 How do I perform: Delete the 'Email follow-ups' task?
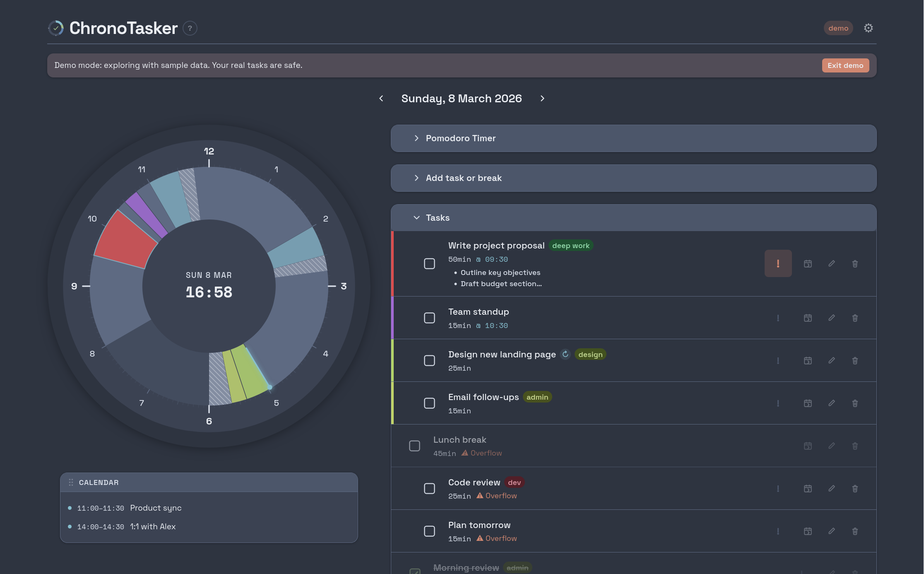(855, 403)
